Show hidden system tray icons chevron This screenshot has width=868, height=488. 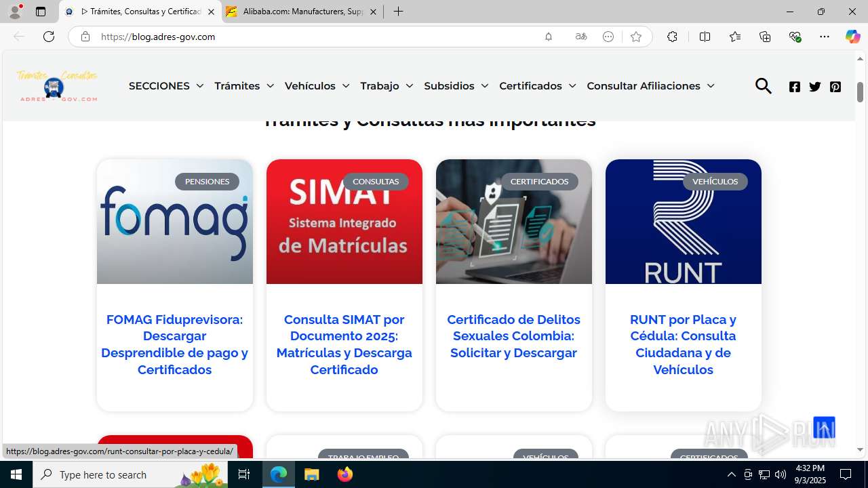[x=731, y=474]
